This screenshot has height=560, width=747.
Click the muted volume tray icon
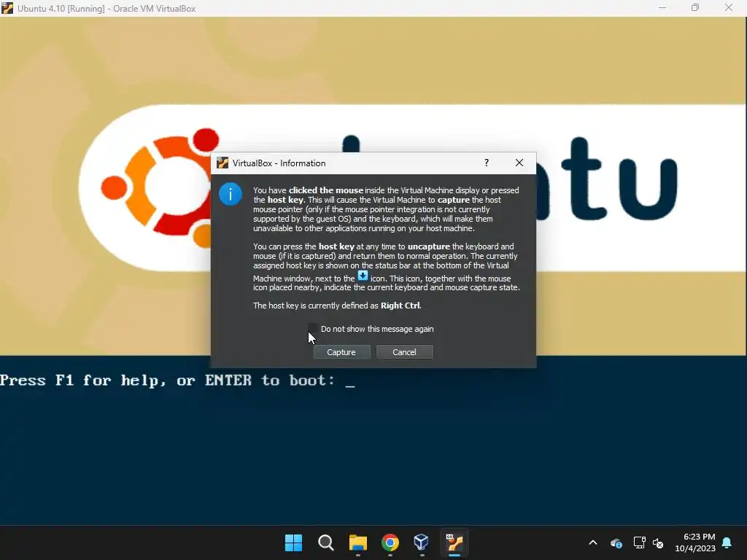point(658,542)
